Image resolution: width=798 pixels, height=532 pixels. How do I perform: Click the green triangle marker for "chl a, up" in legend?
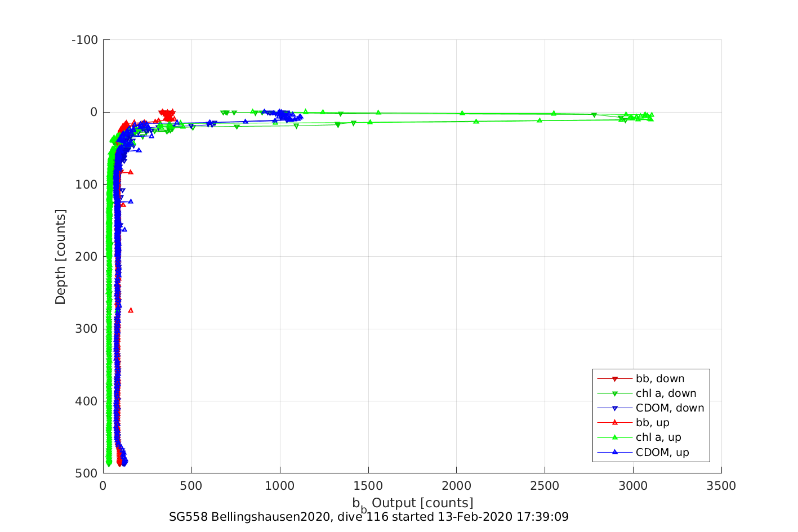tap(614, 437)
